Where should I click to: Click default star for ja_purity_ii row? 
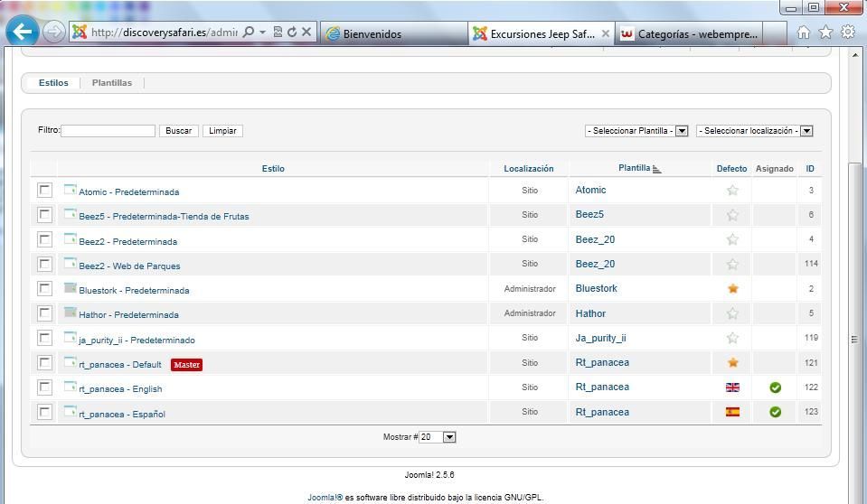[732, 338]
